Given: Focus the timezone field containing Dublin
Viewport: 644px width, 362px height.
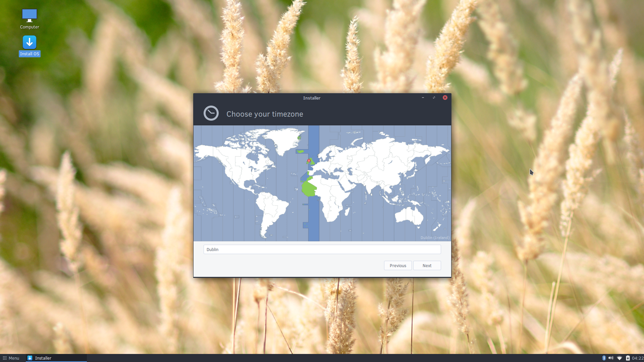Looking at the screenshot, I should click(x=322, y=249).
